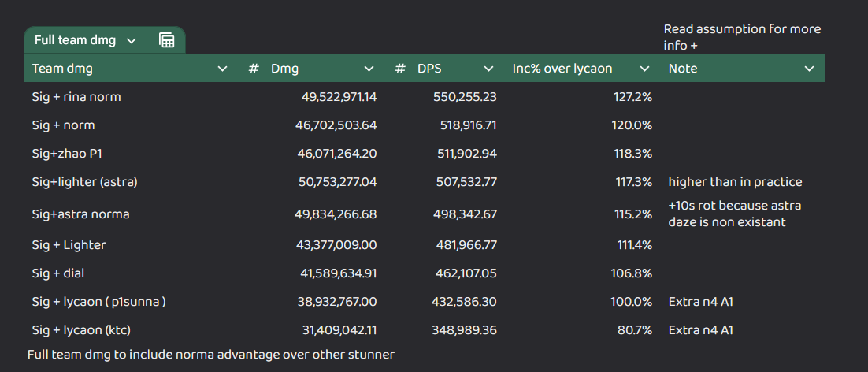Image resolution: width=868 pixels, height=372 pixels.
Task: Open the table calculator icon
Action: tap(167, 40)
